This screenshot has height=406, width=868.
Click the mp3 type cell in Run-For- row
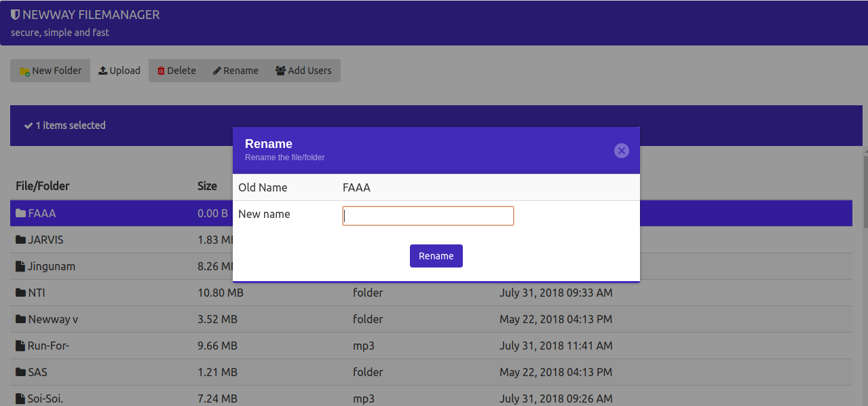(x=364, y=346)
